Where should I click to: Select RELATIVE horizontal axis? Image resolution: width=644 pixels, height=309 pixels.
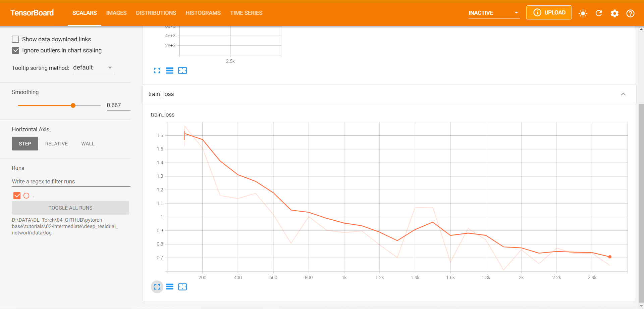[56, 144]
